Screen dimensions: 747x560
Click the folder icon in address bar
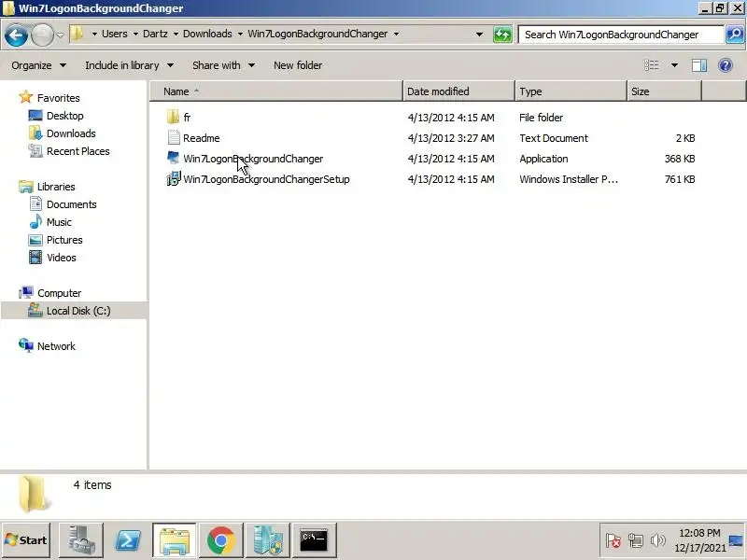click(x=77, y=34)
